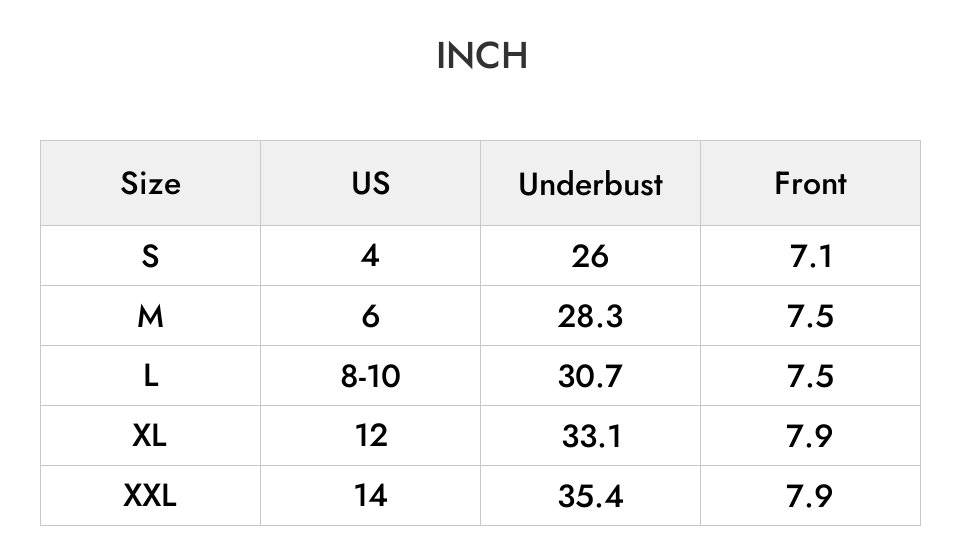The width and height of the screenshot is (960, 540).
Task: Click the underbust value 26
Action: coord(590,255)
